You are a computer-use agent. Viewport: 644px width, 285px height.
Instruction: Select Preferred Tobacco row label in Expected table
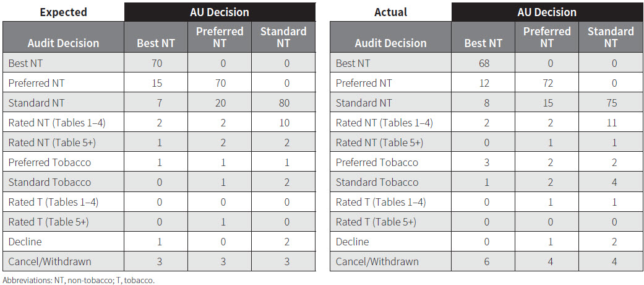[49, 162]
